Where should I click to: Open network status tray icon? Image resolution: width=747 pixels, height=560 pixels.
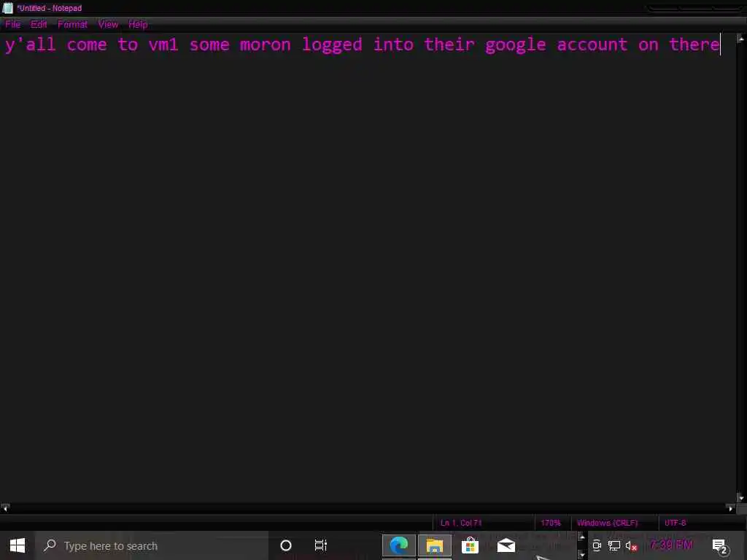click(614, 545)
